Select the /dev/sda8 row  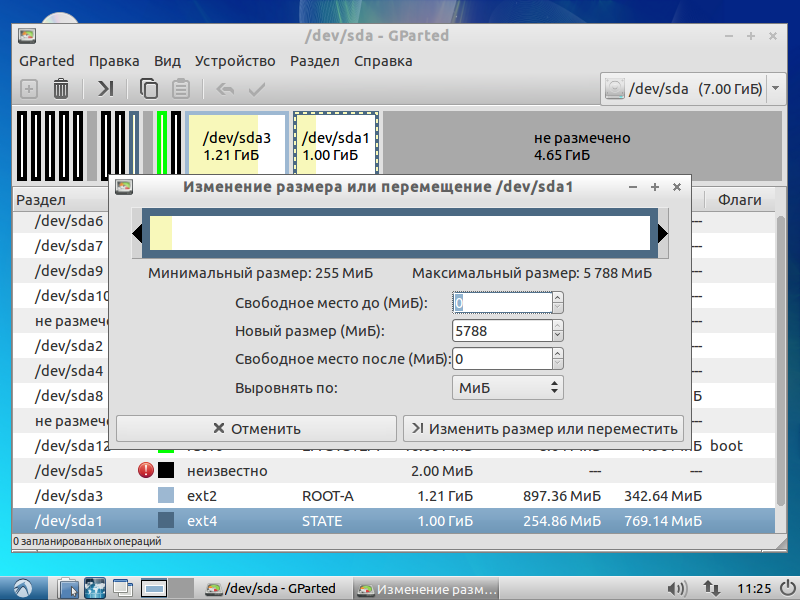tap(61, 396)
